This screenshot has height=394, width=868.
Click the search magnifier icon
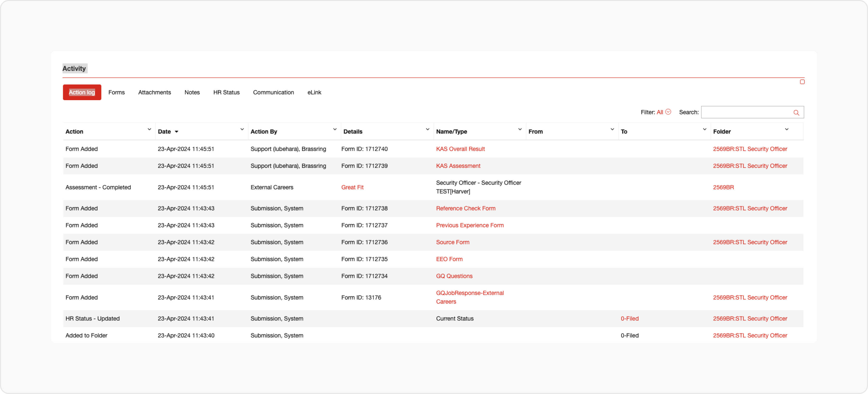(796, 113)
